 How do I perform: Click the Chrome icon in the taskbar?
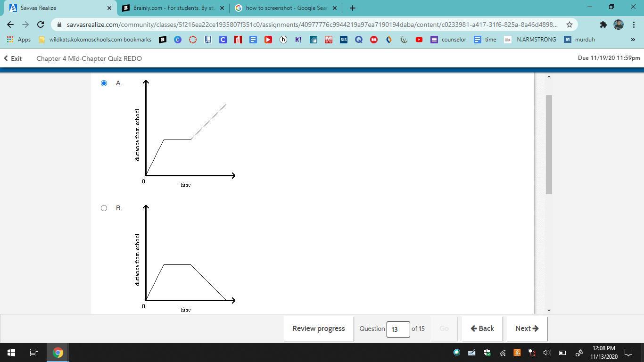point(58,353)
